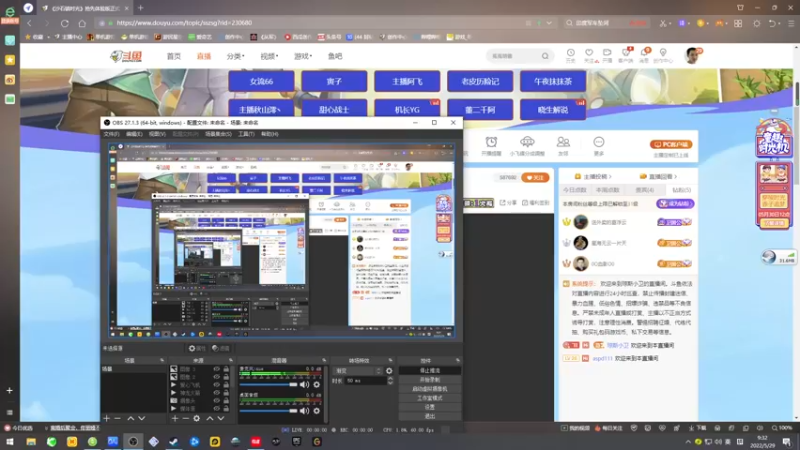The image size is (800, 450).
Task: Open address bar dropdown arrow
Action: click(x=549, y=23)
